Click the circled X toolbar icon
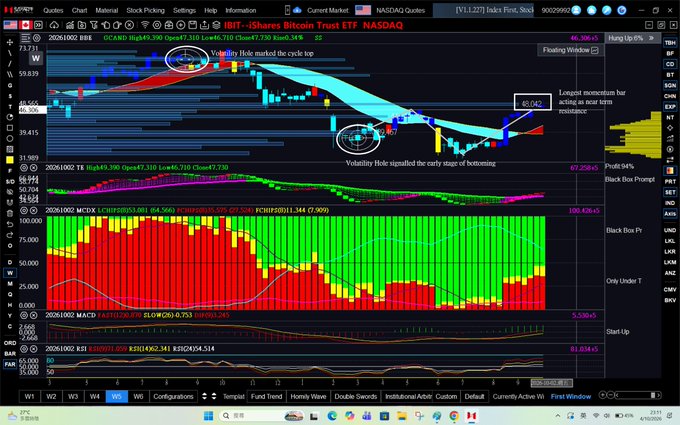The width and height of the screenshot is (680, 425). [x=129, y=25]
